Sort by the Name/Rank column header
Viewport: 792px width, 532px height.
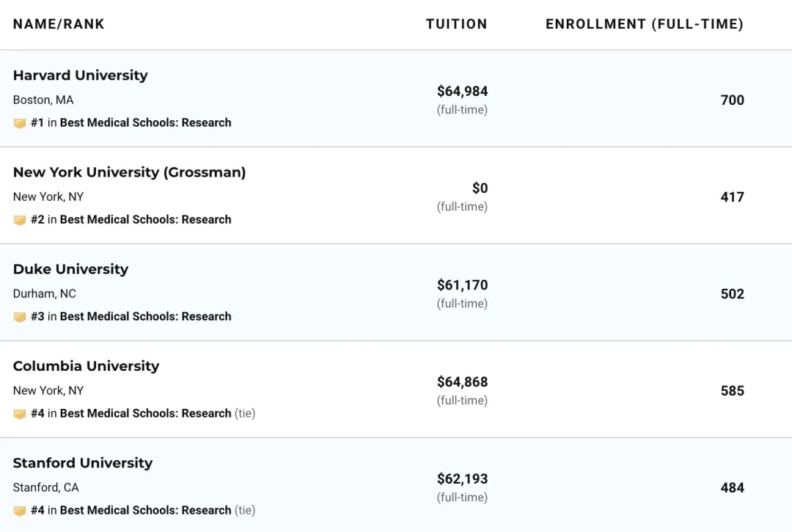click(x=59, y=24)
